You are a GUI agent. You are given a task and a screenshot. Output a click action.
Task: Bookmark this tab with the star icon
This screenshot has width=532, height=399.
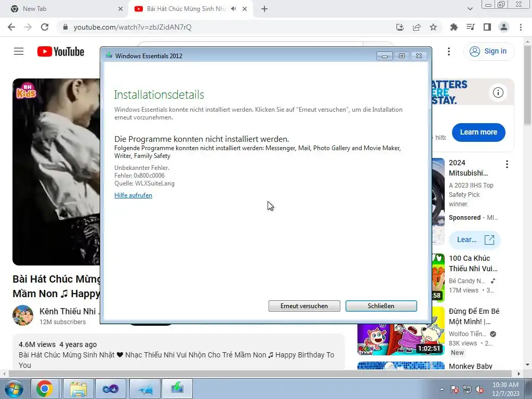pyautogui.click(x=433, y=27)
